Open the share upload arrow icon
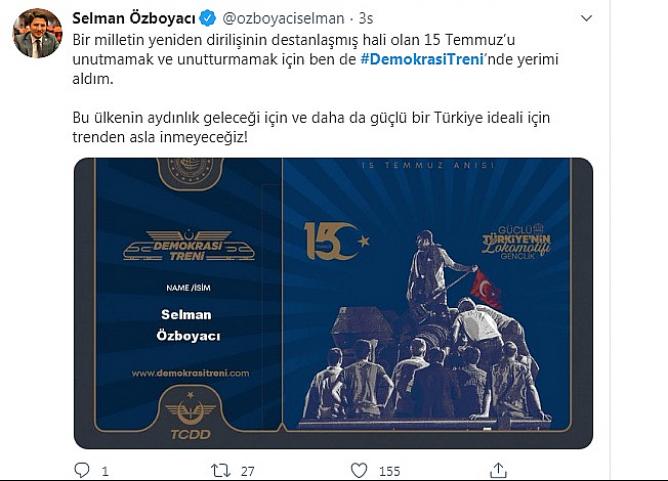The width and height of the screenshot is (668, 481). [x=498, y=470]
